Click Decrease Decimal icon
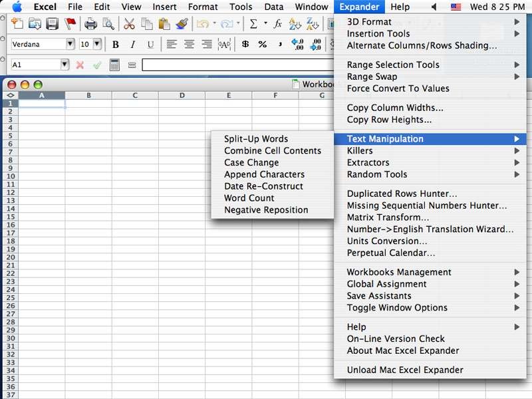532x399 pixels. coord(315,45)
